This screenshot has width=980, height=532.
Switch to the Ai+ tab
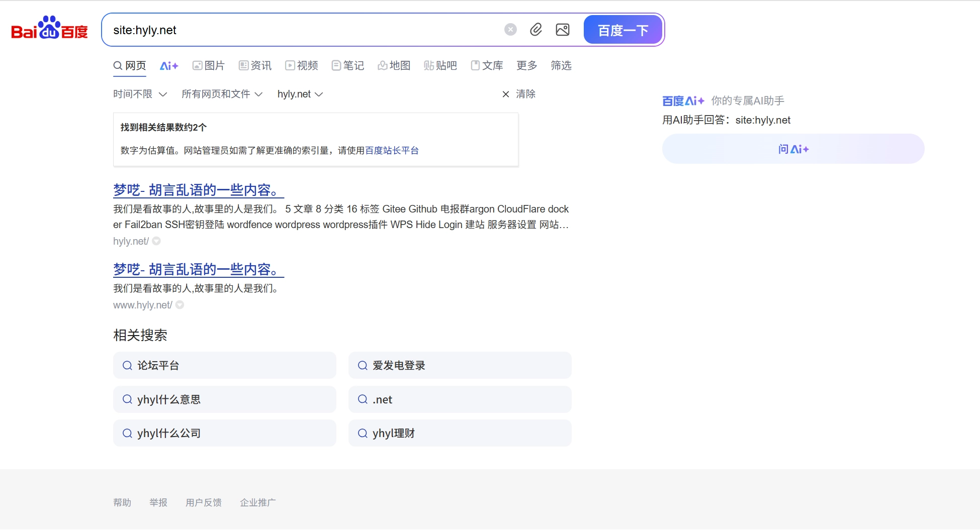pyautogui.click(x=169, y=66)
